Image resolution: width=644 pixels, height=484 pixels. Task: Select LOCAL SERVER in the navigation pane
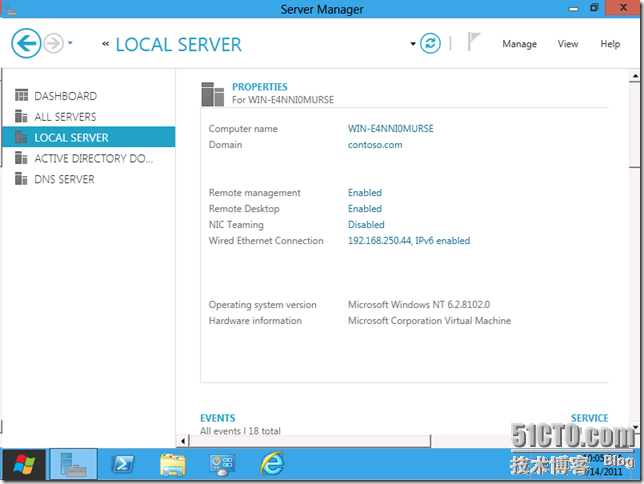pos(89,137)
